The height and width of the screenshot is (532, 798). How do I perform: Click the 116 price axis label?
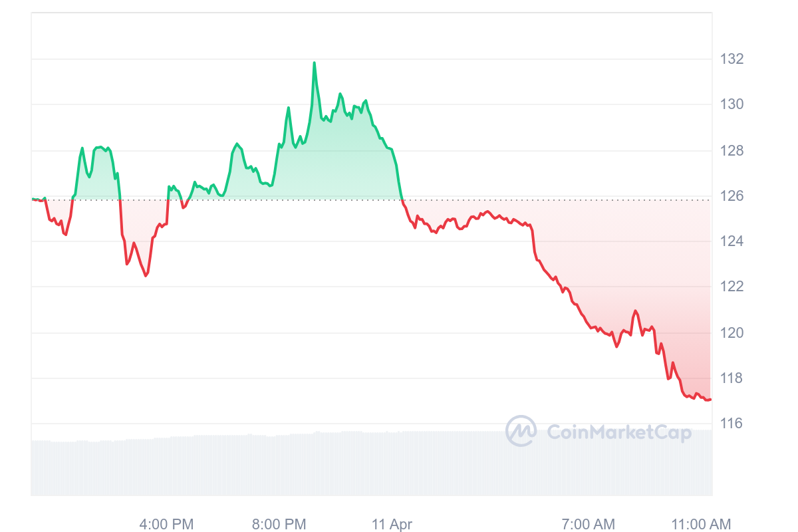click(731, 424)
